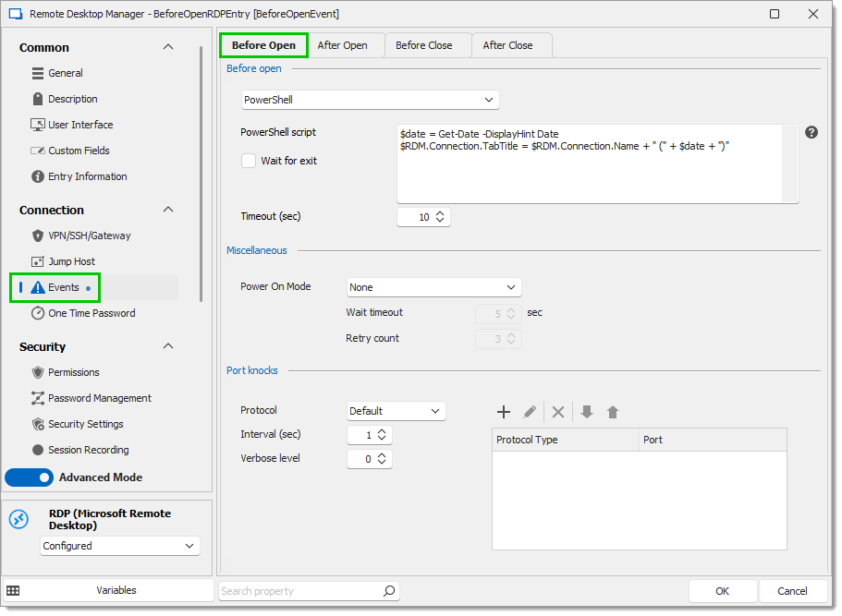
Task: Edit port knock with pencil icon
Action: (530, 412)
